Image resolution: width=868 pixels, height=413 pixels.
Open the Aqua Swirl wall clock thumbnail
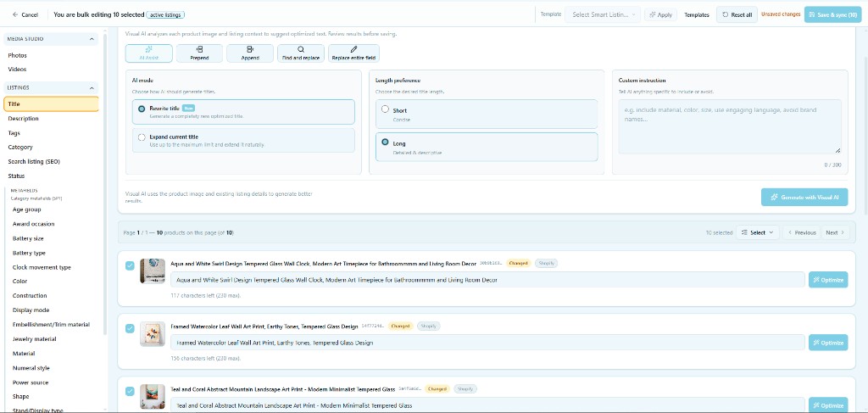coord(153,271)
